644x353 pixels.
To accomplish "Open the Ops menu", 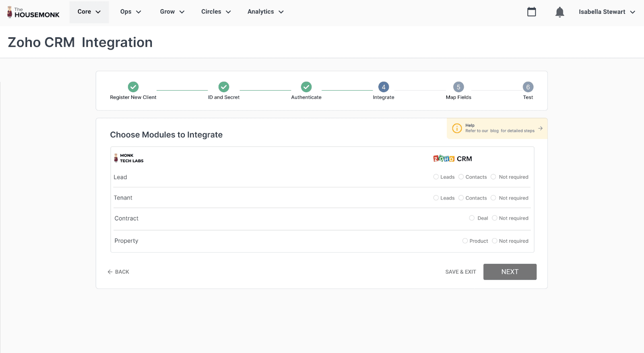I will click(x=130, y=12).
